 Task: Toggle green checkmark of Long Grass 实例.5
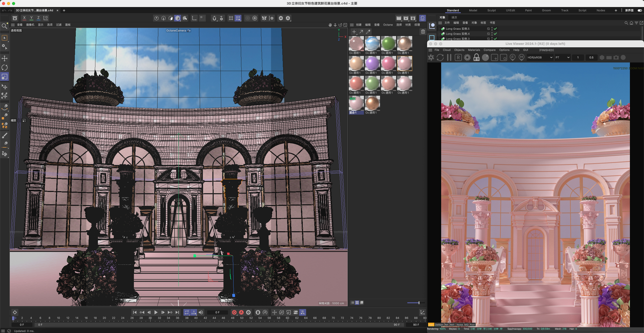click(x=495, y=29)
